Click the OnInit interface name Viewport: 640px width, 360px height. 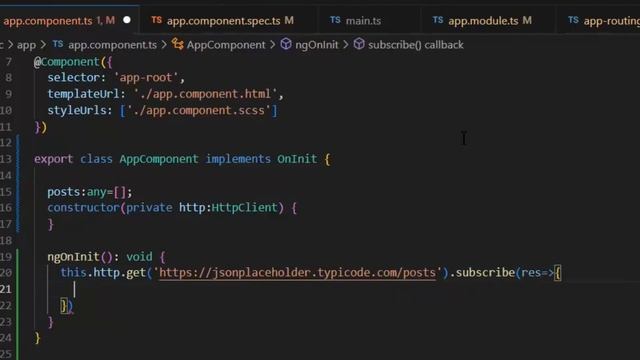(297, 159)
